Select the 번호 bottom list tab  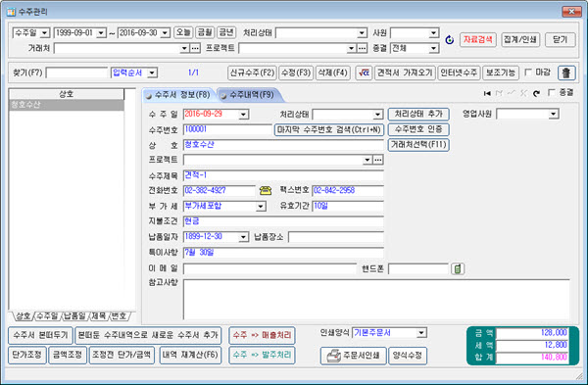[x=119, y=316]
